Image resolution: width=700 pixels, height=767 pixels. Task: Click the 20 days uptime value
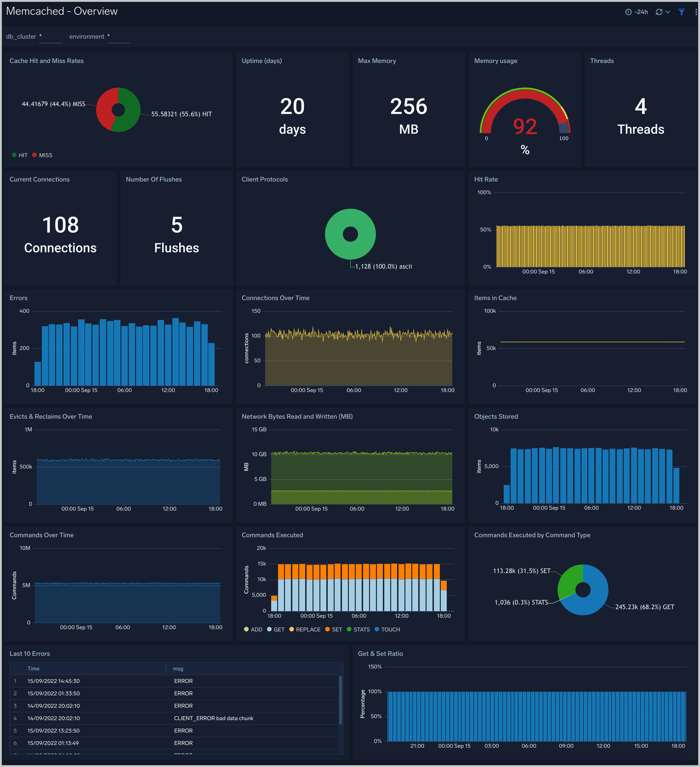[292, 116]
